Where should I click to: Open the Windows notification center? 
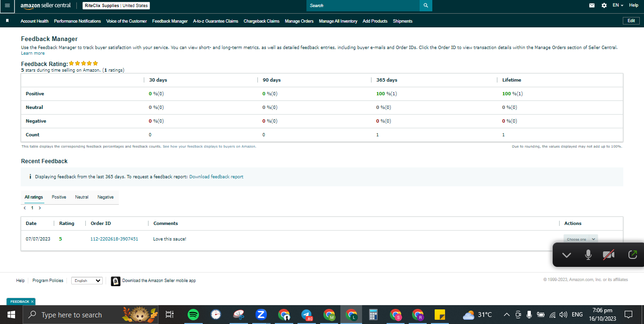[x=628, y=315]
